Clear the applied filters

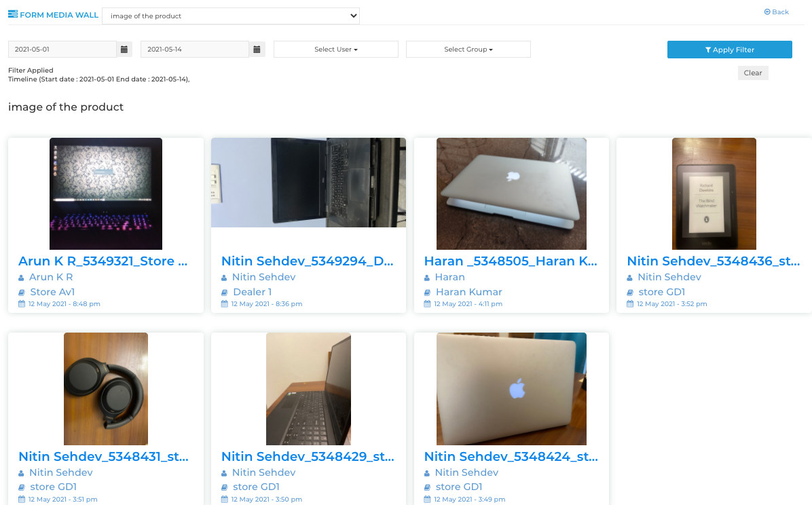[x=752, y=73]
